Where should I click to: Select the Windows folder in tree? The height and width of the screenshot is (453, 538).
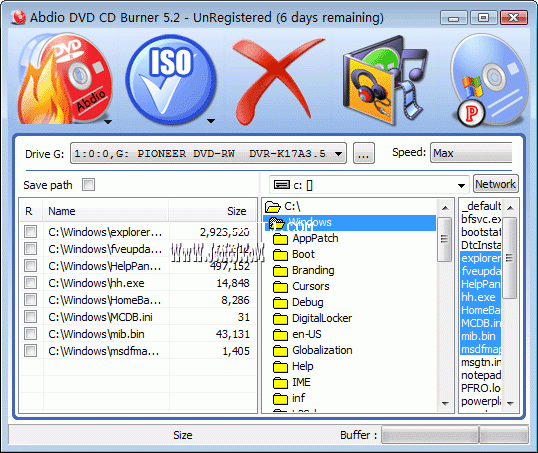coord(350,222)
